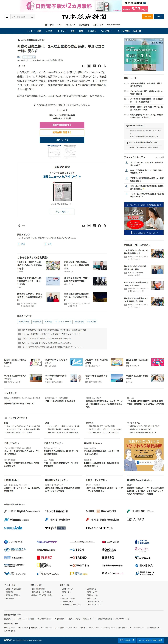Share by email in bottom icon row
Viewport: 168px width, 644px height.
84,226
